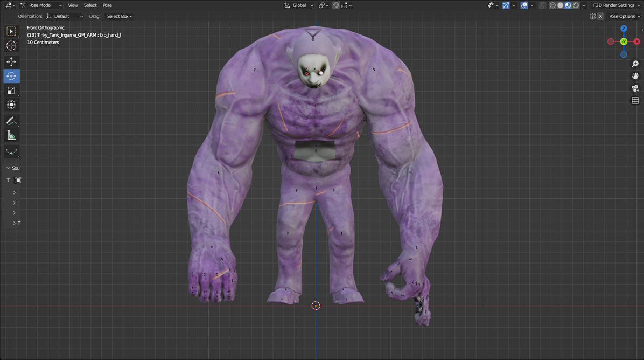Click the blue Z axis gizmo
The image size is (644, 360).
(624, 29)
